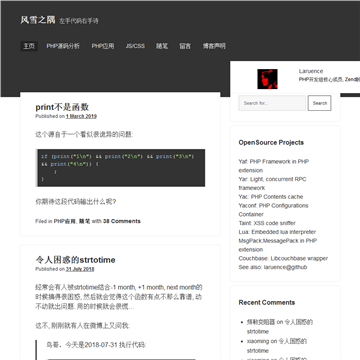Viewport: 360px width, 360px height.
Task: Click the PHP code block in print post
Action: click(x=120, y=168)
